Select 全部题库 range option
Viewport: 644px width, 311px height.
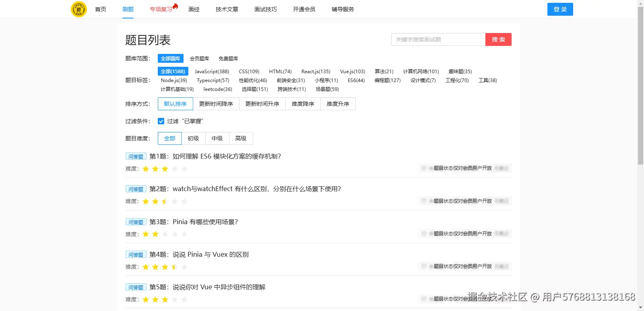pos(171,58)
